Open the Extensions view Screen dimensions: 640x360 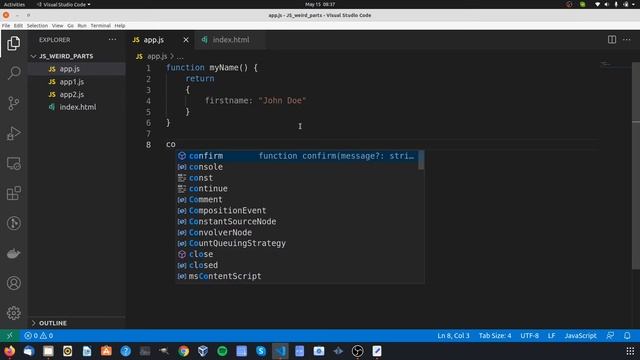coord(13,193)
